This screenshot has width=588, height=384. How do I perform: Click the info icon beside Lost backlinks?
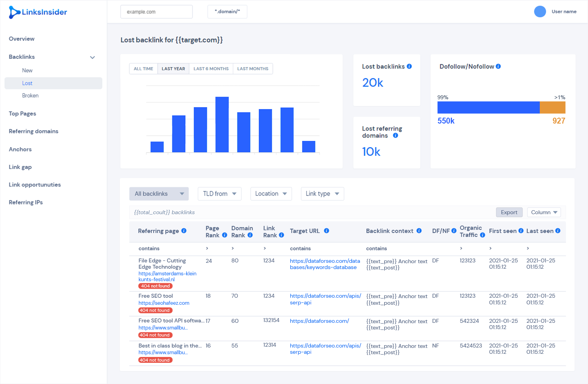coord(409,66)
